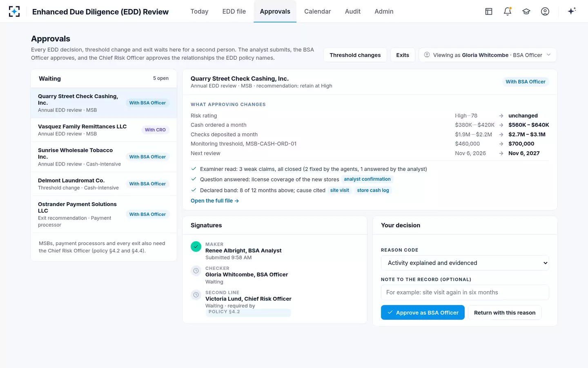Open the Reason code dropdown
The width and height of the screenshot is (588, 368).
(465, 263)
